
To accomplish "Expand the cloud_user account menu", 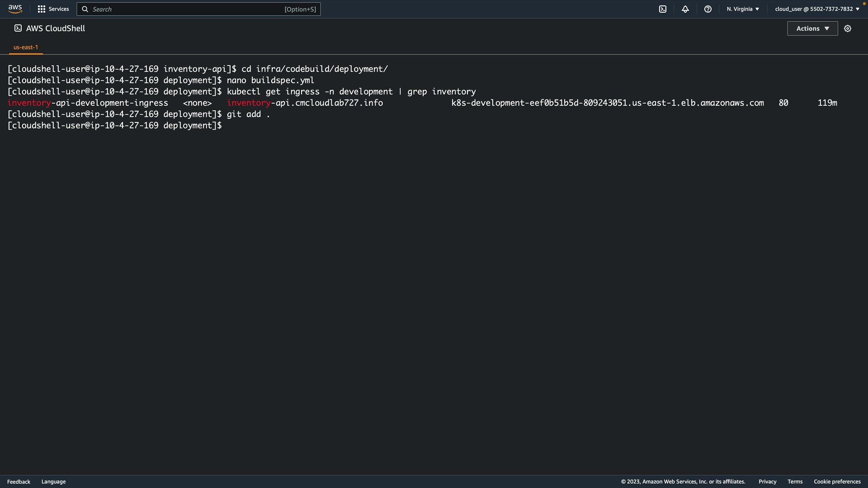I will pyautogui.click(x=817, y=9).
